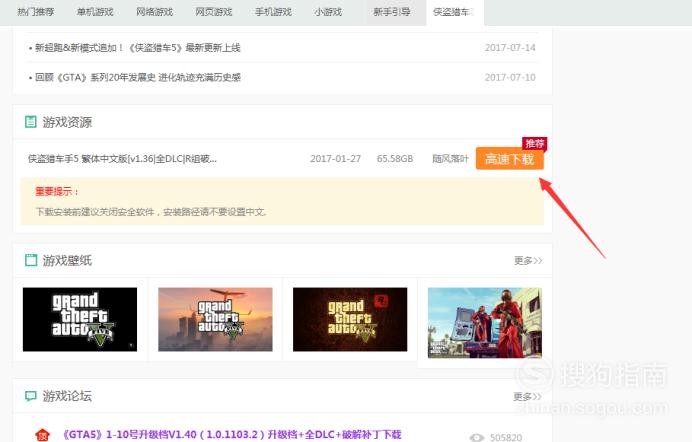Screen dimensions: 692x442
Task: Open forum post 《GTA5》1-10号升级档V1.40
Action: pos(233,435)
